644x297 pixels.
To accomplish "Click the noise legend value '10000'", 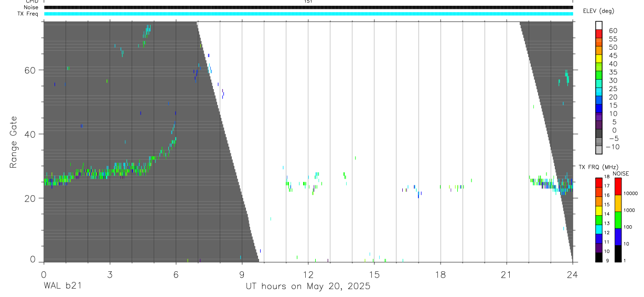I will (x=630, y=194).
